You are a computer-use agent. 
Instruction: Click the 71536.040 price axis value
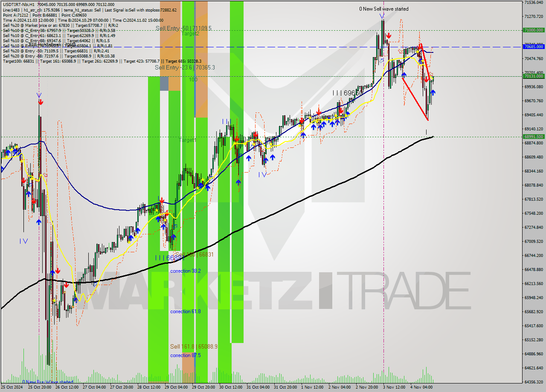pos(534,3)
